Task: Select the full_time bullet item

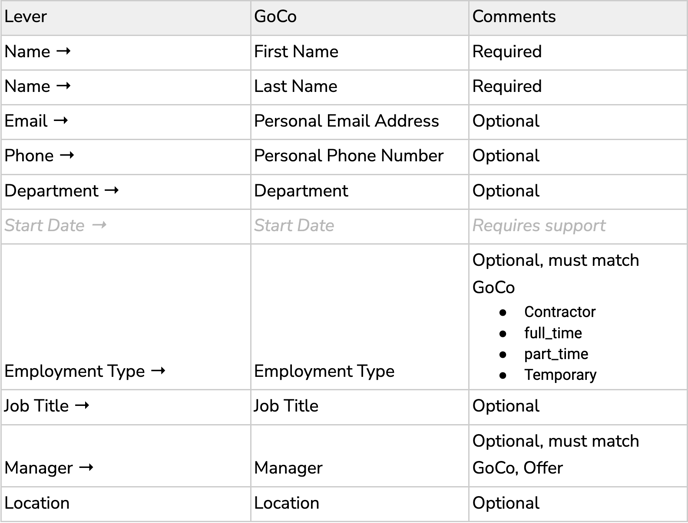Action: click(x=553, y=333)
